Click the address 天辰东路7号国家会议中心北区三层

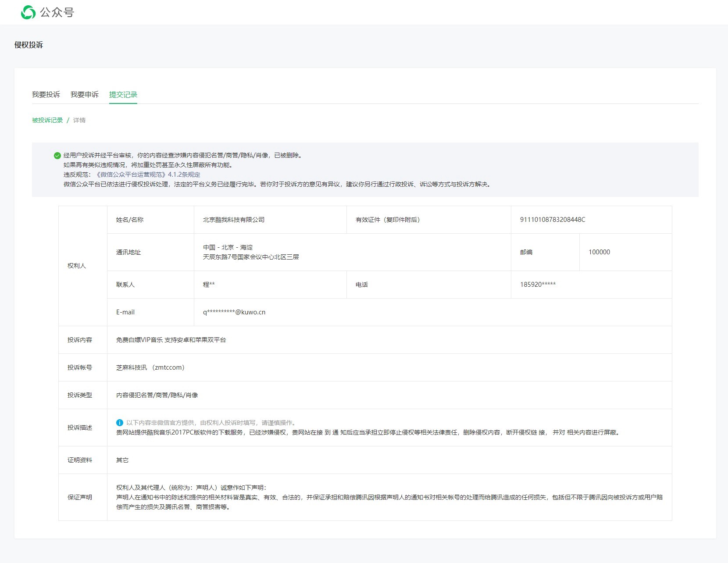[251, 257]
